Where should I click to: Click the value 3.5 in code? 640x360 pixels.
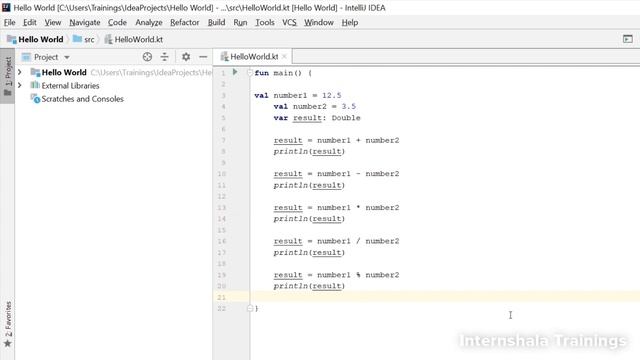tap(349, 107)
